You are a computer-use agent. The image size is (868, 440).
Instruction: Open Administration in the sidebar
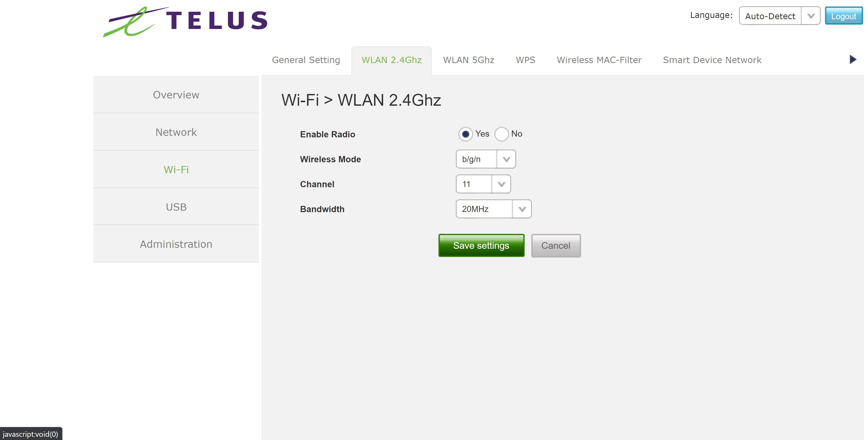(176, 244)
